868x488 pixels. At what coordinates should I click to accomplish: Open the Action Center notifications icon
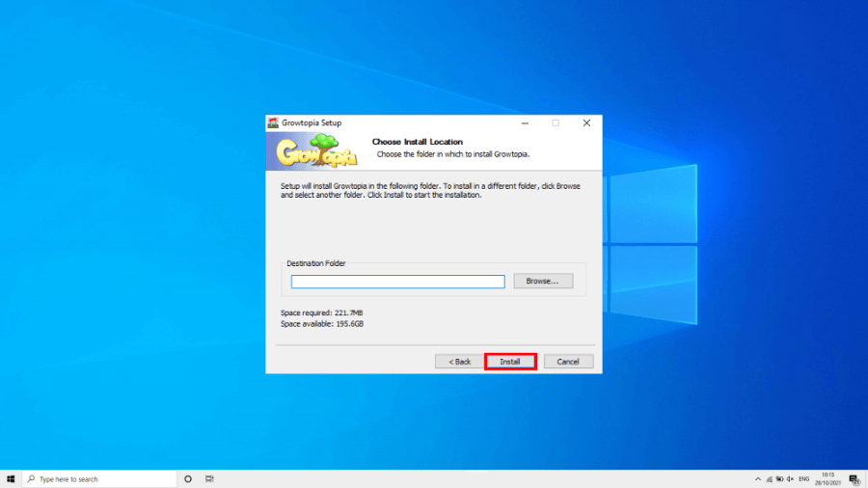854,479
